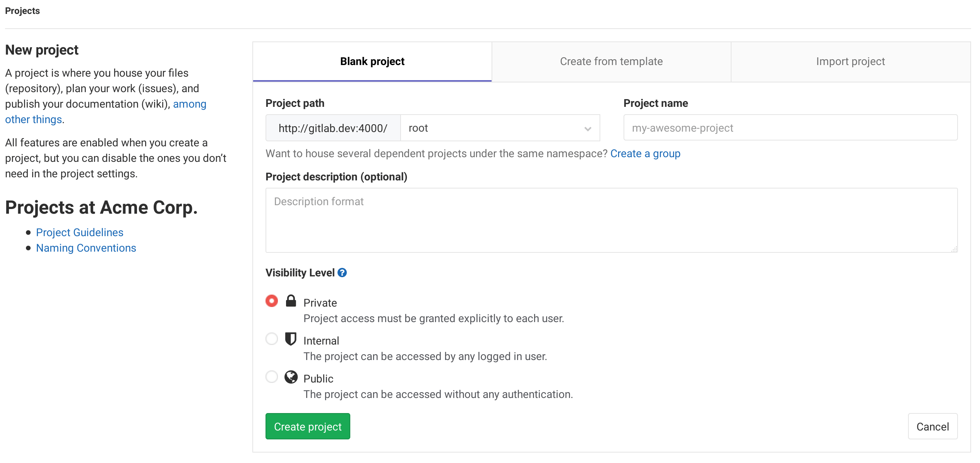Switch to the Create from template tab
This screenshot has height=463, width=980.
(x=611, y=61)
